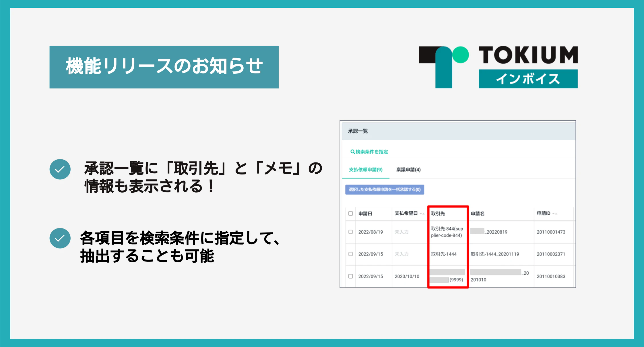Check the row with ID 20110002371
644x347 pixels.
coord(350,254)
